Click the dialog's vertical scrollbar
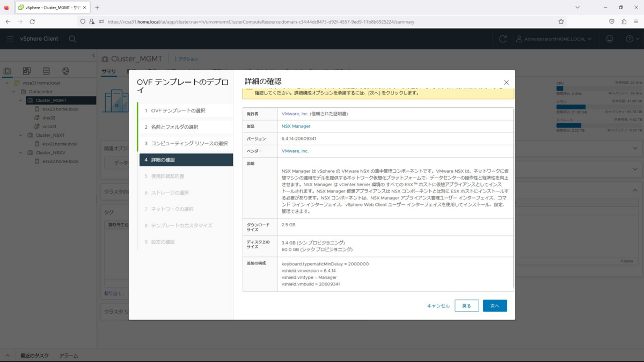 pos(514,198)
